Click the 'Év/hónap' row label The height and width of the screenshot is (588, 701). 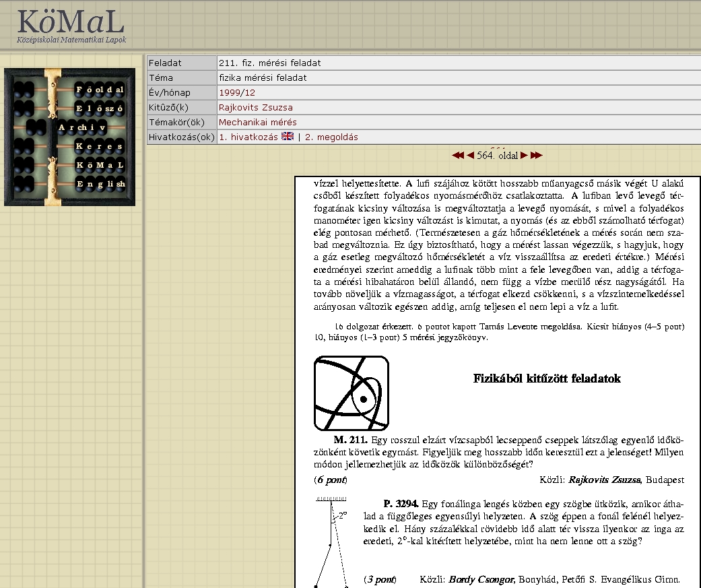click(x=182, y=92)
